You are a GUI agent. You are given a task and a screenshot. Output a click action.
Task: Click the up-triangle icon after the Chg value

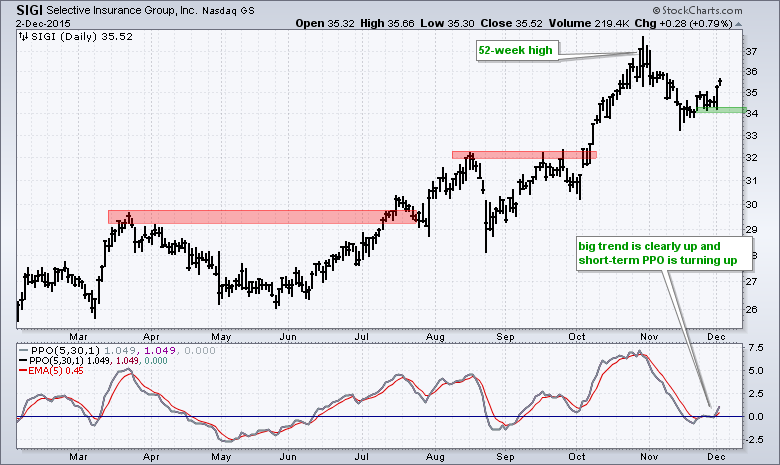[738, 24]
